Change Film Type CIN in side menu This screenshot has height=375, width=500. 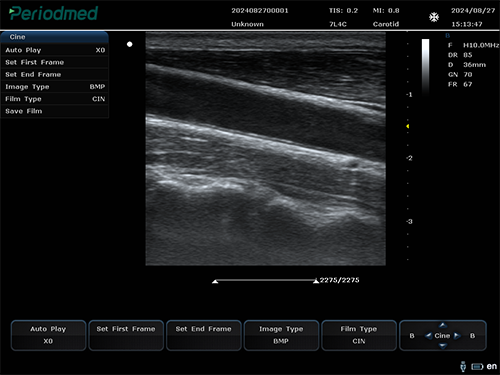click(x=55, y=99)
